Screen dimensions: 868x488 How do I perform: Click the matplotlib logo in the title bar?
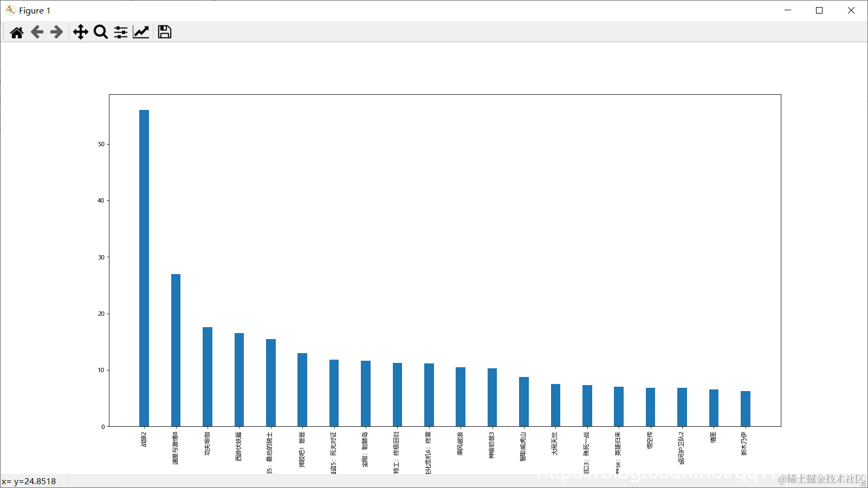[10, 10]
